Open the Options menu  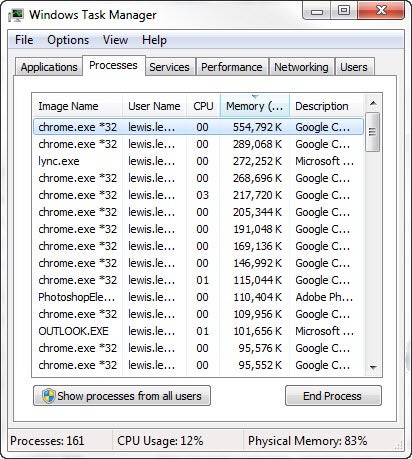pos(68,40)
